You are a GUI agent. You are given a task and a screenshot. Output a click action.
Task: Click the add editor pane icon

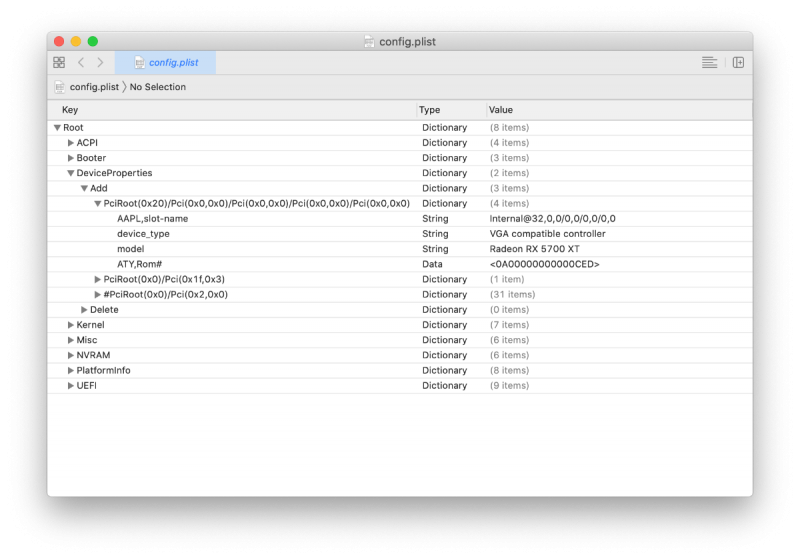point(738,62)
